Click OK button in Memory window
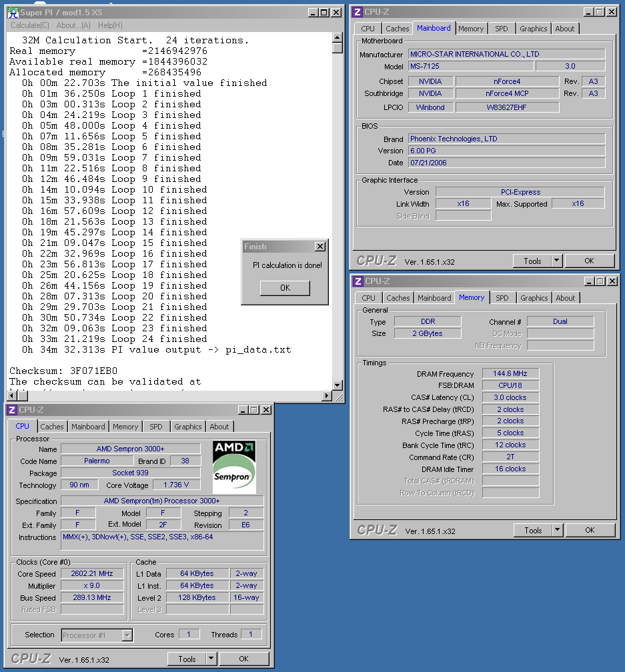The height and width of the screenshot is (672, 625). pos(590,531)
